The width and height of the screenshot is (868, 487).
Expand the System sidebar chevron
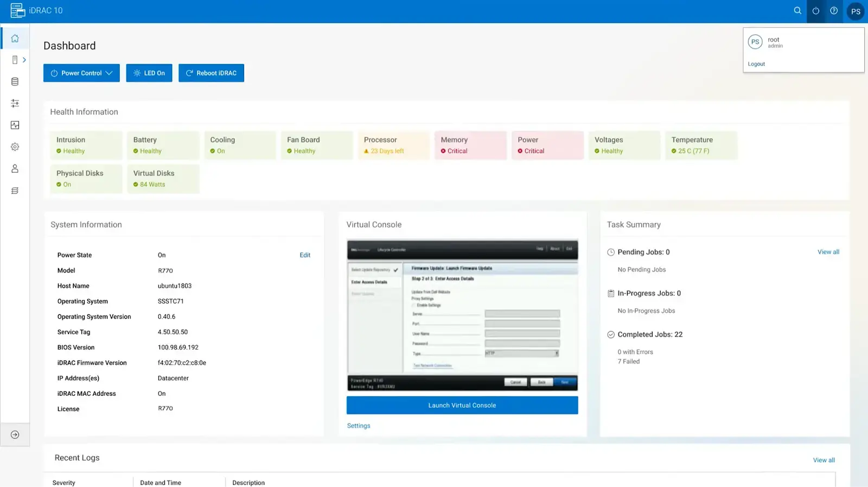(24, 60)
